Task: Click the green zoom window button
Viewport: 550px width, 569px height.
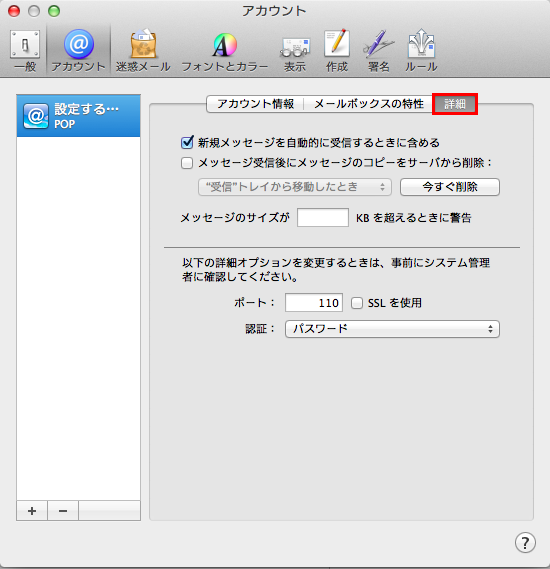Action: 54,11
